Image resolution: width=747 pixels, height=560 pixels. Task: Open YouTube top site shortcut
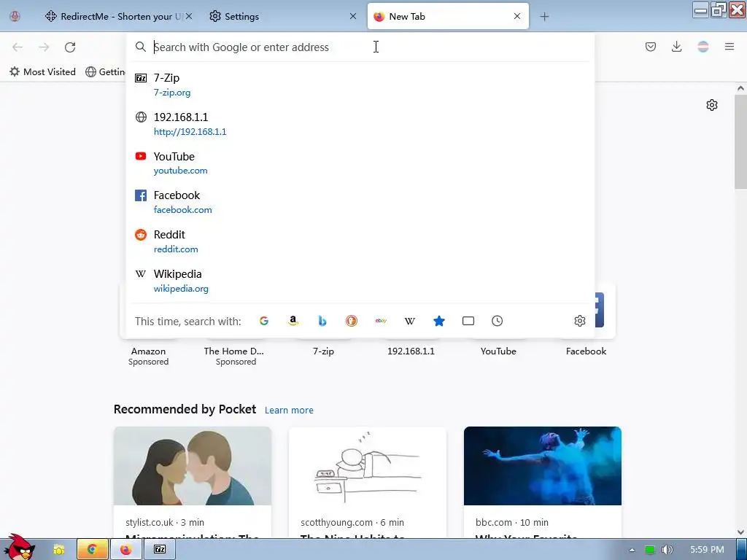(498, 351)
